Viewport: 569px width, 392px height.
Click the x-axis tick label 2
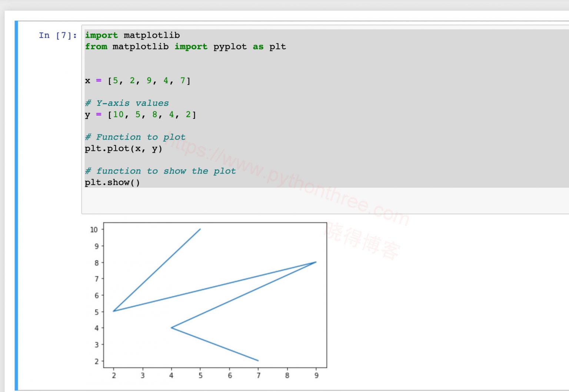tap(114, 375)
